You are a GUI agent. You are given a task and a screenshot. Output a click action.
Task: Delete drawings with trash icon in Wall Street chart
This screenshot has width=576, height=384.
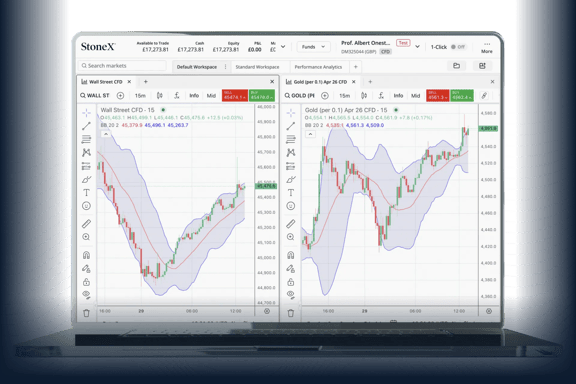tap(86, 313)
